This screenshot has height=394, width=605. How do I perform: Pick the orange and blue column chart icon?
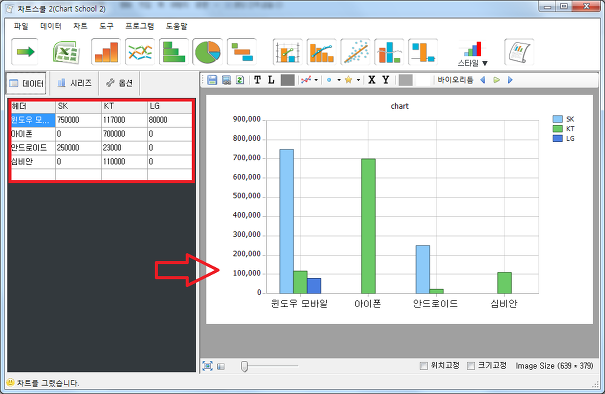[389, 52]
